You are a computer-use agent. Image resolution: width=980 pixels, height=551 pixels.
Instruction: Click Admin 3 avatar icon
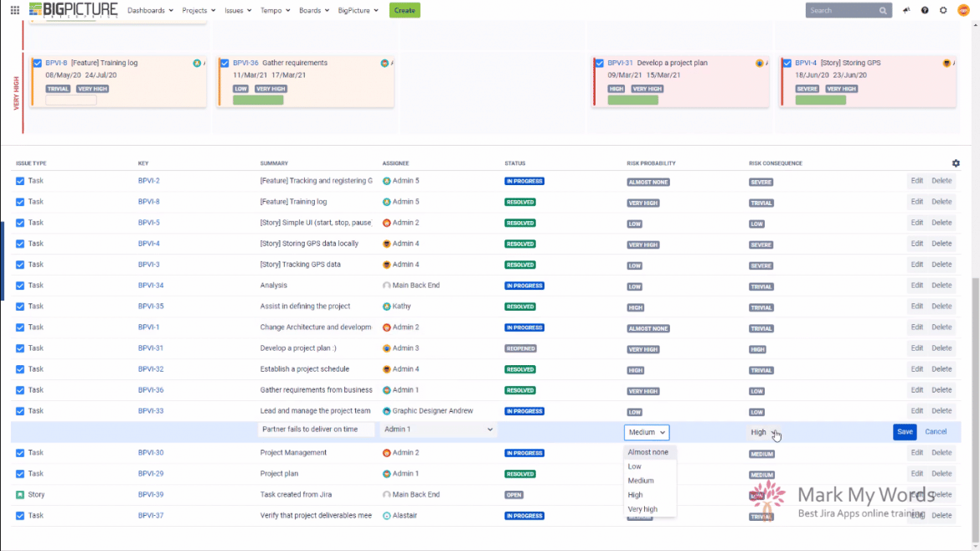tap(386, 348)
